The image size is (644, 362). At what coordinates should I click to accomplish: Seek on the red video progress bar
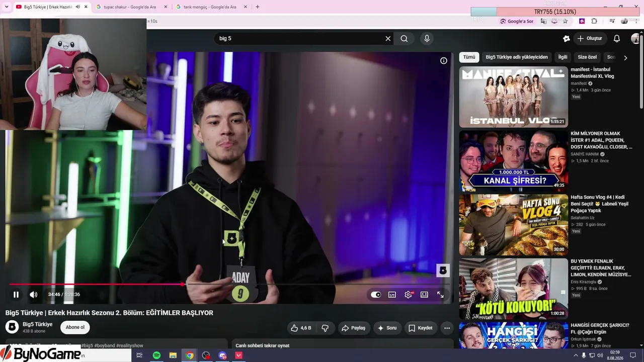point(229,285)
